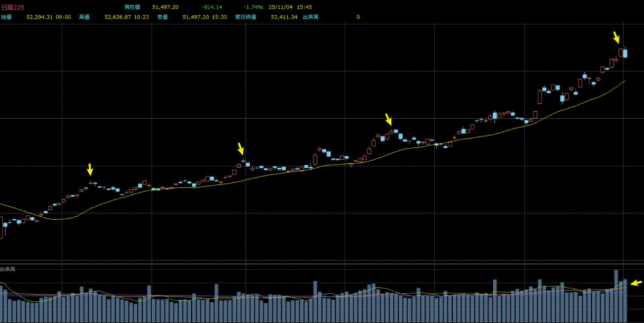644x323 pixels.
Task: Click the divider between price and volume panels
Action: 322,265
